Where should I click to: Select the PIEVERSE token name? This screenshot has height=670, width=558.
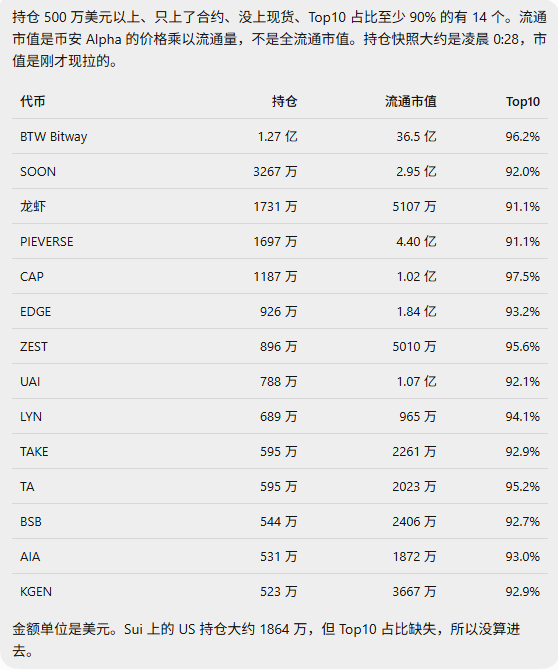[x=47, y=242]
